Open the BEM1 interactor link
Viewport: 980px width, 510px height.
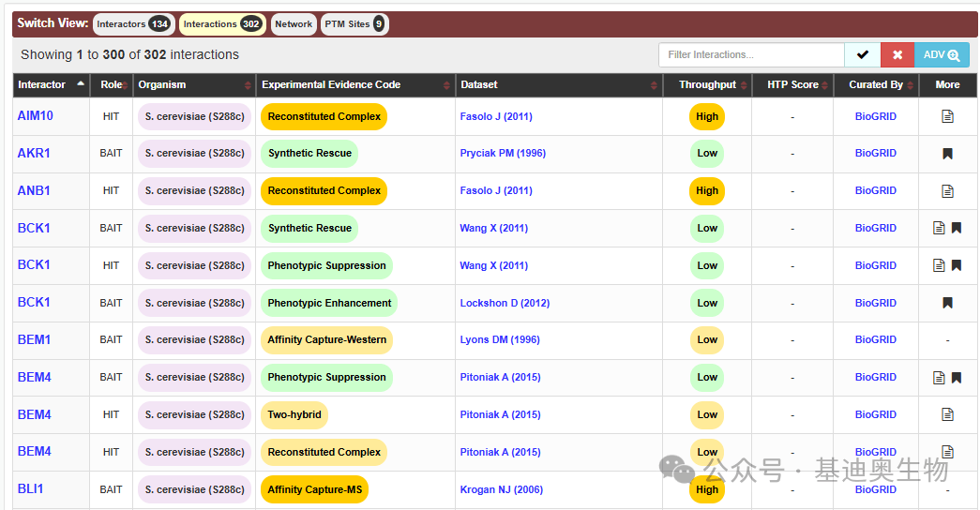click(34, 339)
